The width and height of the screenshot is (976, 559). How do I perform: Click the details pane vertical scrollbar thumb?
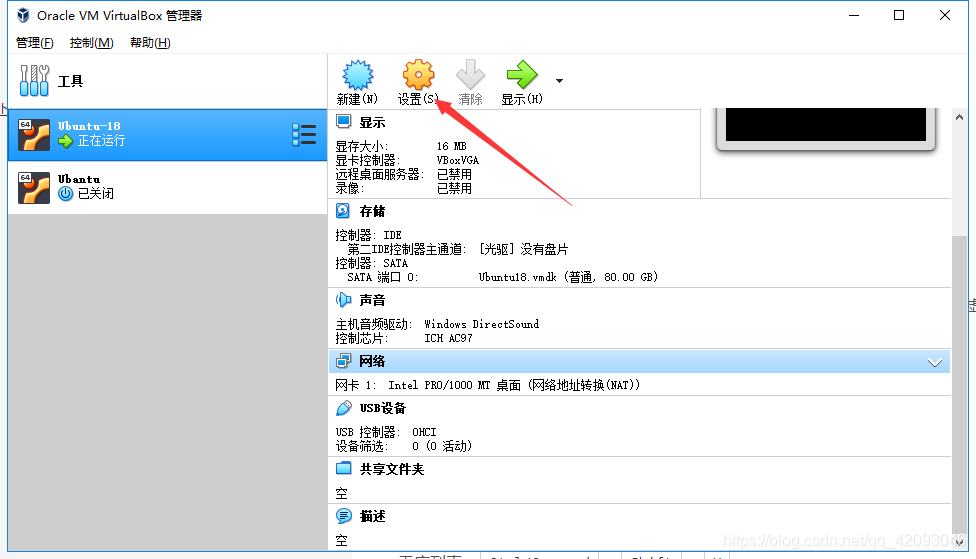(959, 384)
